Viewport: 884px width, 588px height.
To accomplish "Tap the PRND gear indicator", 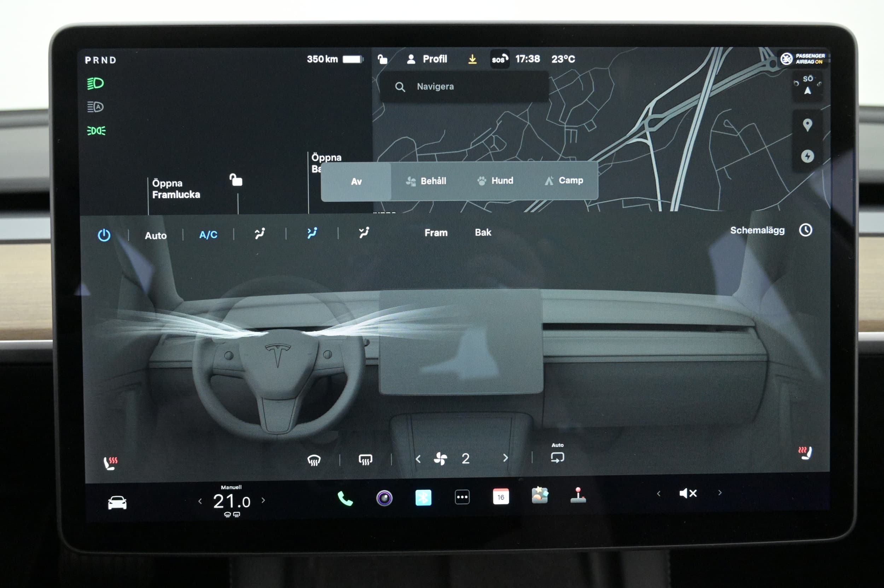I will 100,60.
